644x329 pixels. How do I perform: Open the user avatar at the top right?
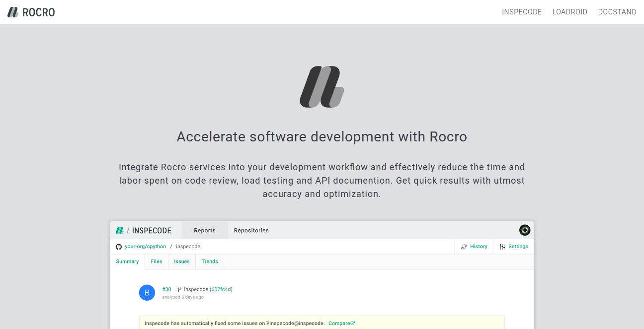[x=525, y=230]
